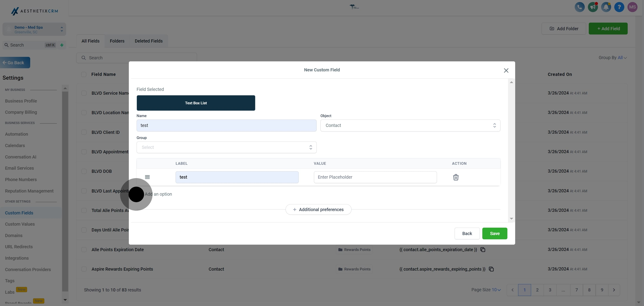Click the green Save button

tap(494, 233)
